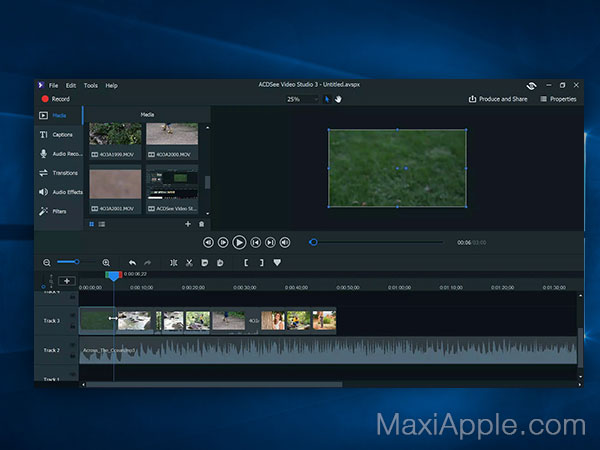Start a screen recording with Record

[x=55, y=99]
